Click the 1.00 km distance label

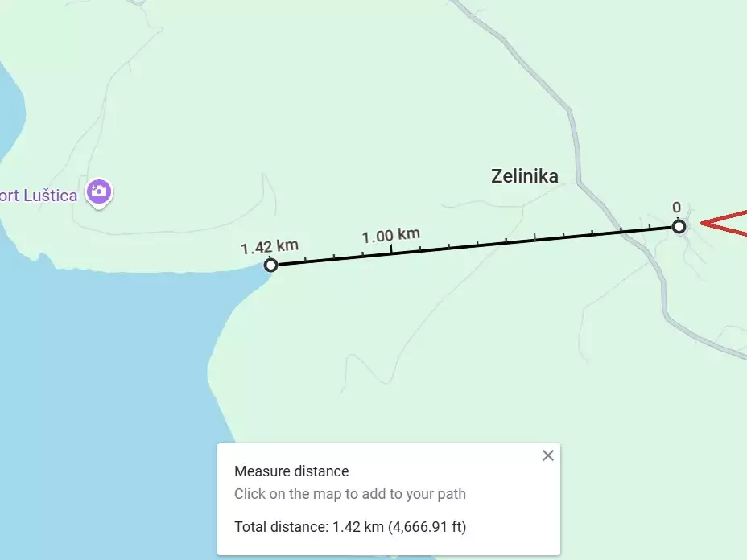tap(390, 235)
